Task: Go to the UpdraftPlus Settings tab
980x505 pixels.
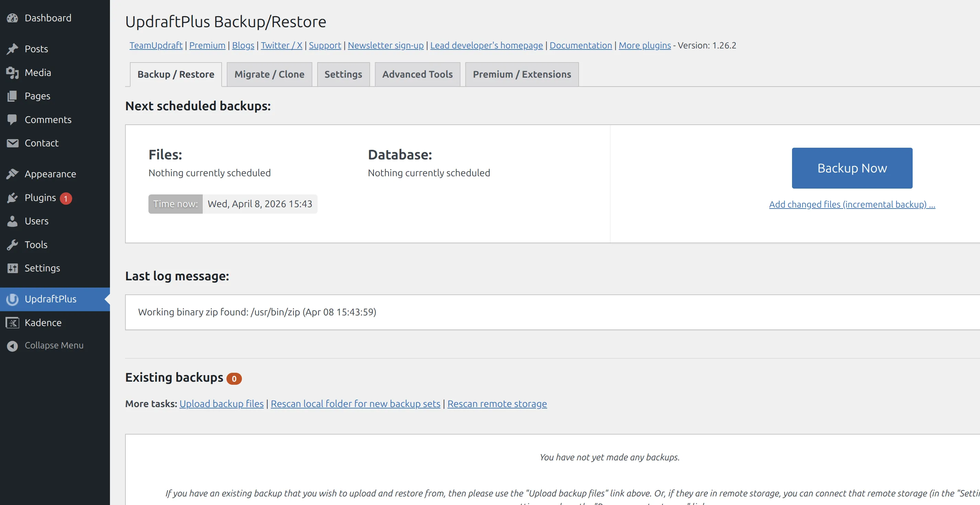Action: click(x=343, y=75)
